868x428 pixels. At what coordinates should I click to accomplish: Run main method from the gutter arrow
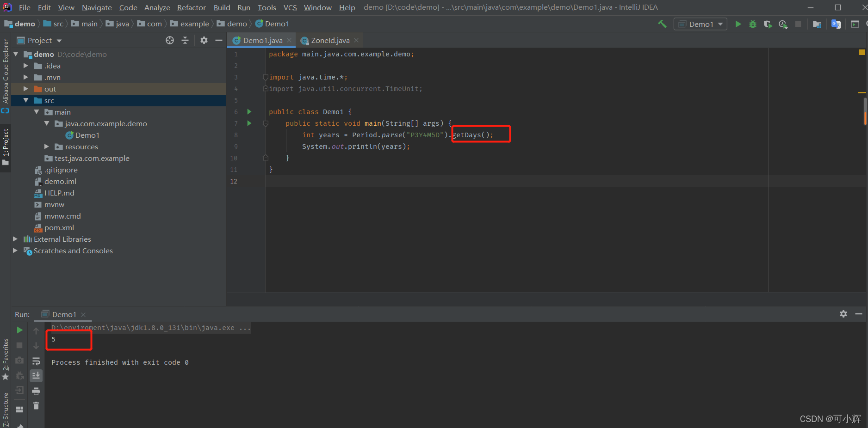[x=248, y=123]
